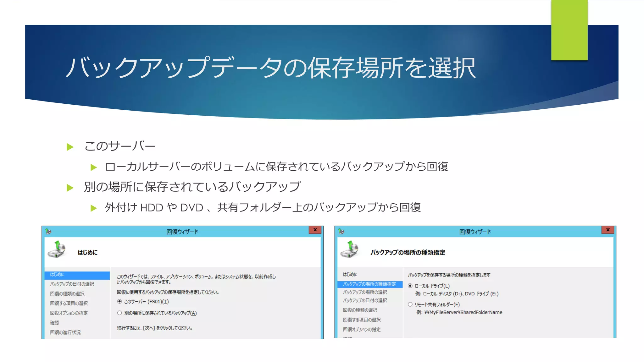Click the はじめに heading in left wizard

88,253
